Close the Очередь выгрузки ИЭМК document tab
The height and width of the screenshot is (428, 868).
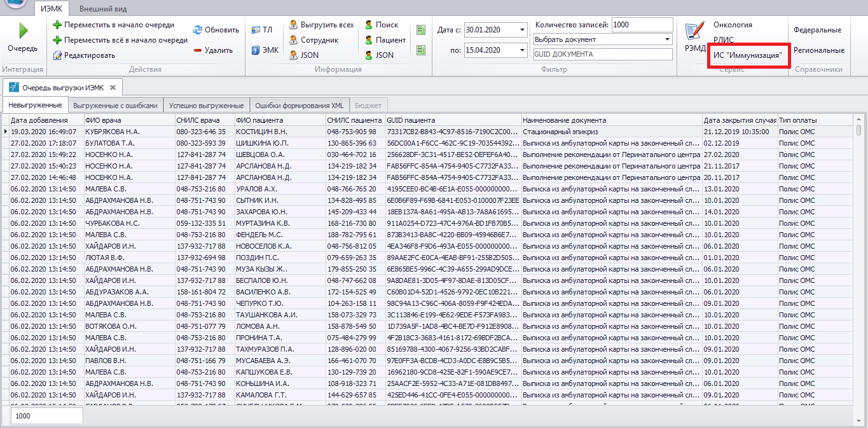(113, 87)
